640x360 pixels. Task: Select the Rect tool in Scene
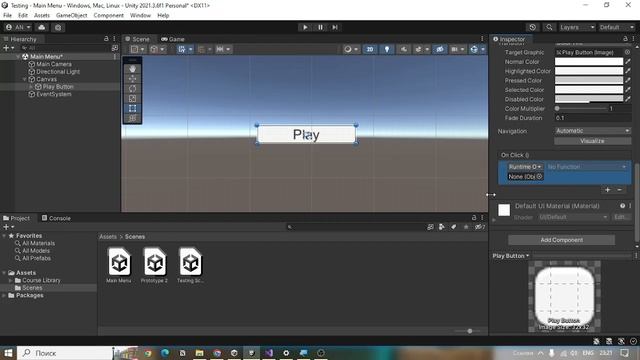point(133,109)
